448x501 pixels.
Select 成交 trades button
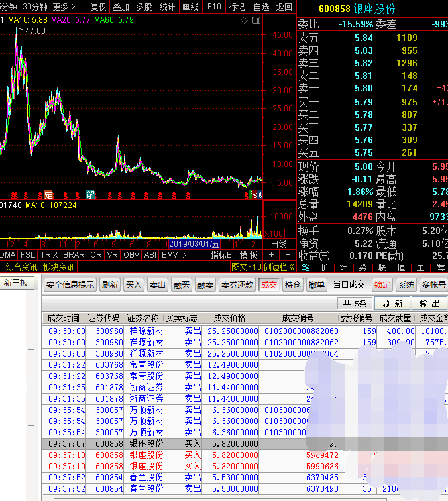tap(269, 285)
